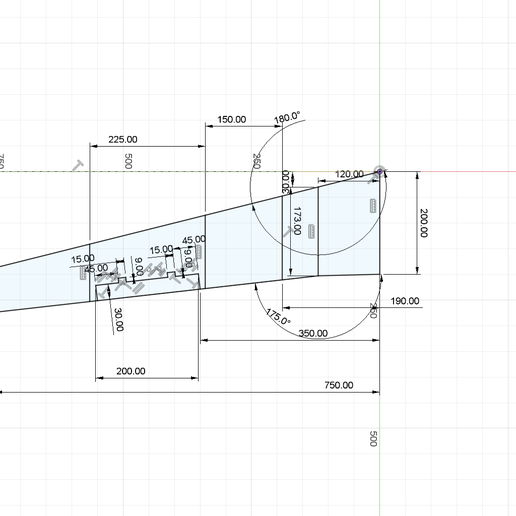Click the slanted 30.00 dimension below the notch

(x=119, y=320)
